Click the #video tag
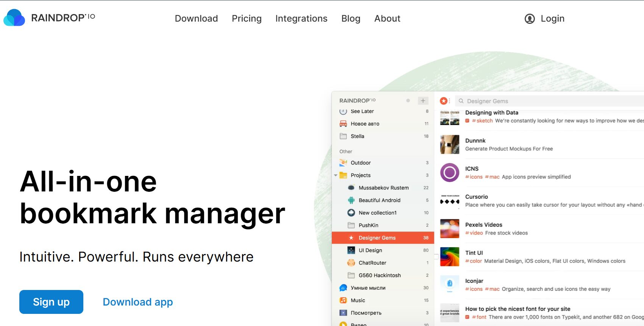 (474, 233)
